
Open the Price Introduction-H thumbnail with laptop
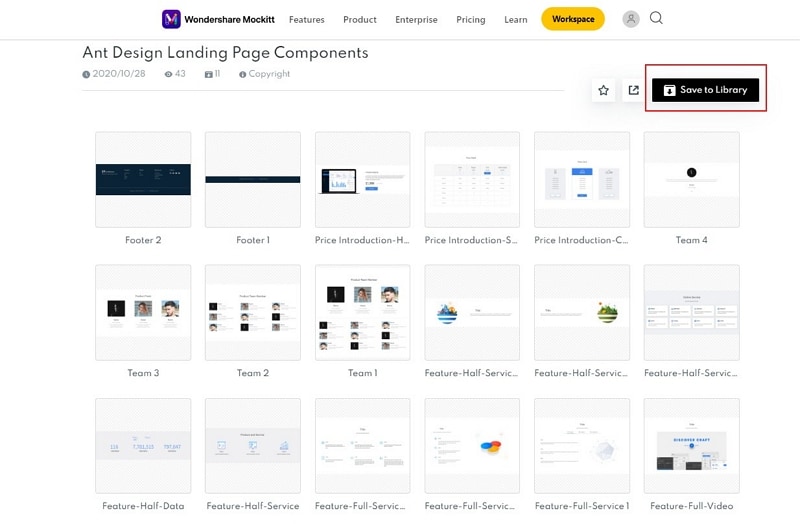pyautogui.click(x=363, y=180)
